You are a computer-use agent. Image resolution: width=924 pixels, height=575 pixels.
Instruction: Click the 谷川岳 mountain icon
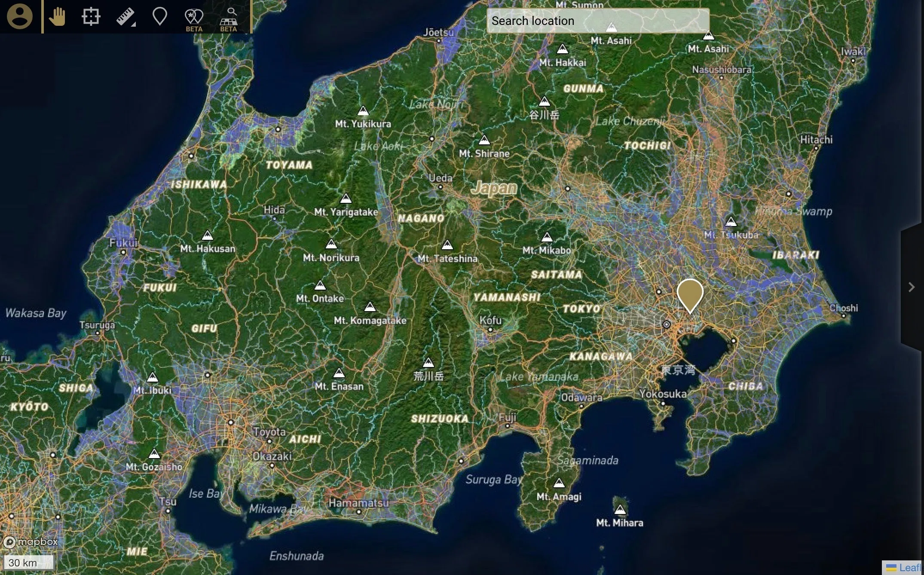[545, 101]
